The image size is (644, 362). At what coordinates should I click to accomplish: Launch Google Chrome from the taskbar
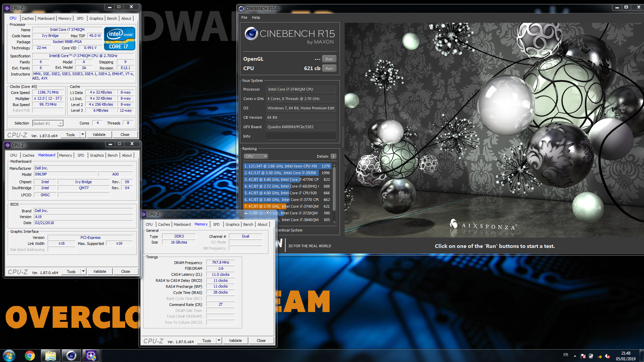pyautogui.click(x=30, y=356)
